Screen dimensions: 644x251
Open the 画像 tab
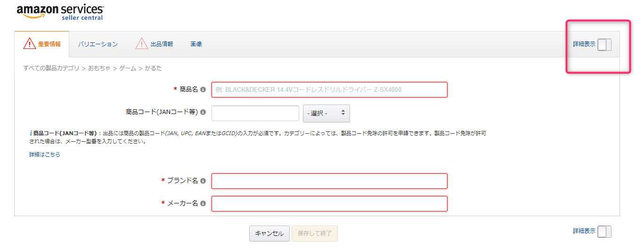(x=196, y=44)
